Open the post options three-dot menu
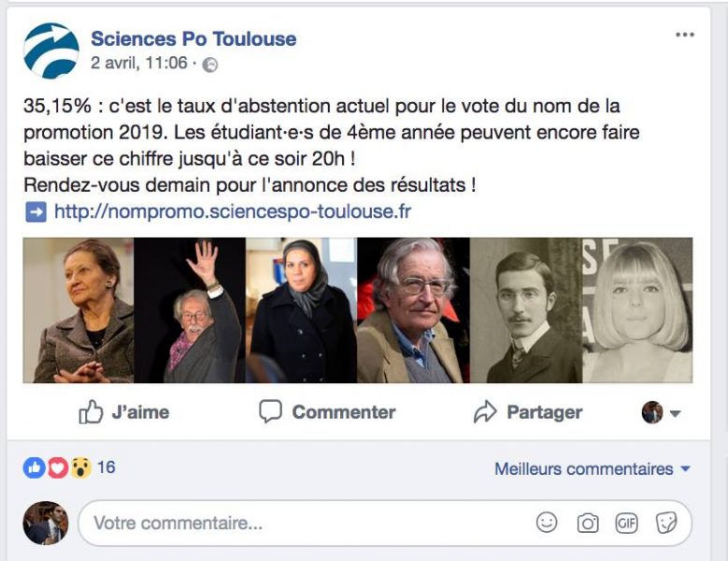728x561 pixels. 685,36
